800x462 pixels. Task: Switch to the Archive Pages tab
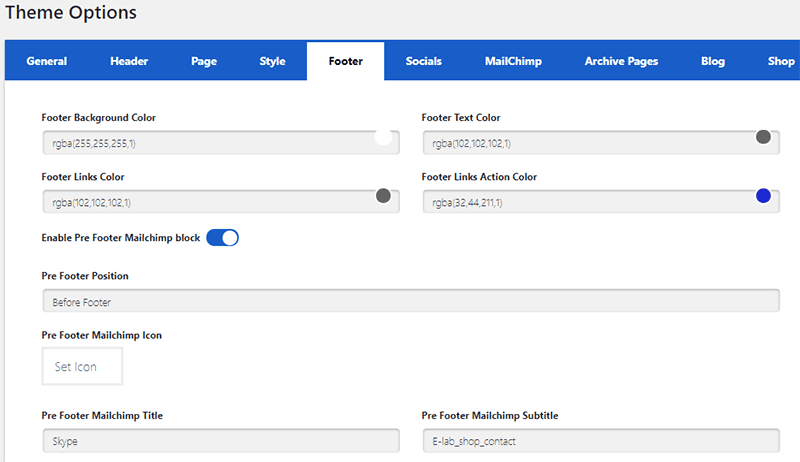point(621,61)
